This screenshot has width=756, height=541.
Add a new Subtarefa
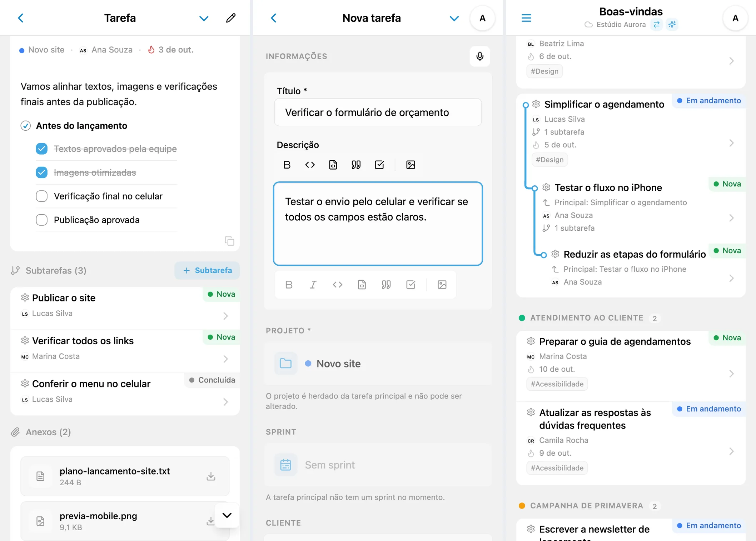click(x=207, y=270)
